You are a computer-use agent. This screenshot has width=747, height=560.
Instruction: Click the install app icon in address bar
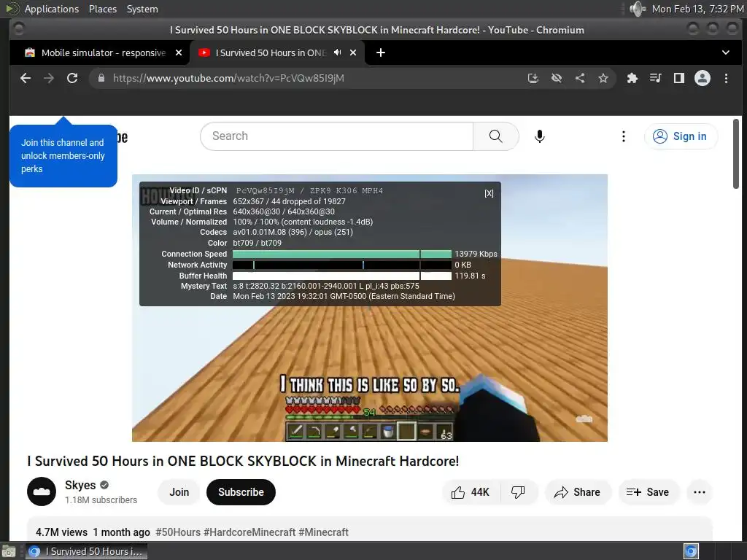pos(533,78)
